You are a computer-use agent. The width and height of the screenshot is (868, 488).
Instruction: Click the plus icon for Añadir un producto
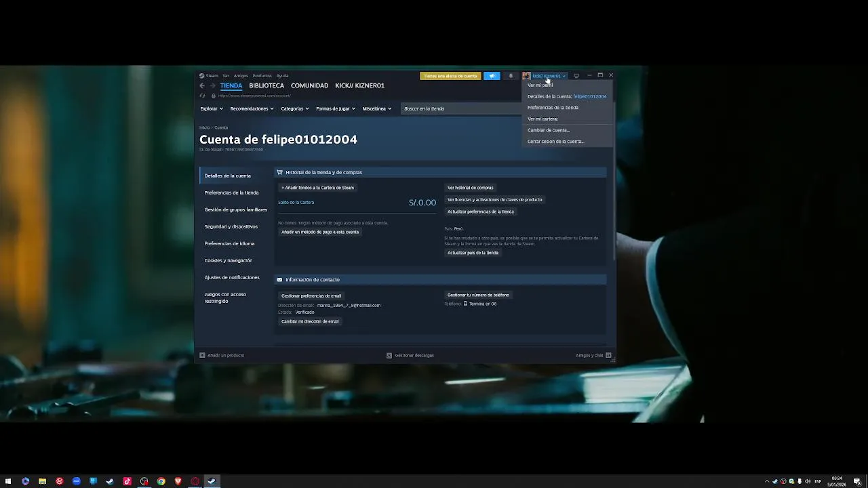click(202, 355)
